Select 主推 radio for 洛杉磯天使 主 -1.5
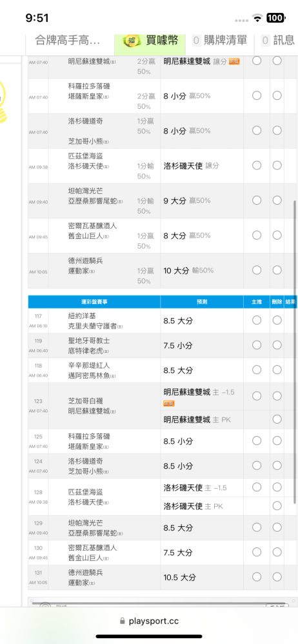The height and width of the screenshot is (644, 298). 257,487
